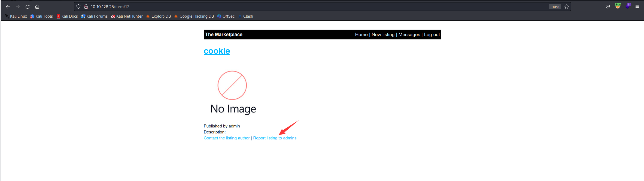
Task: Click the cookie listing title
Action: (217, 51)
